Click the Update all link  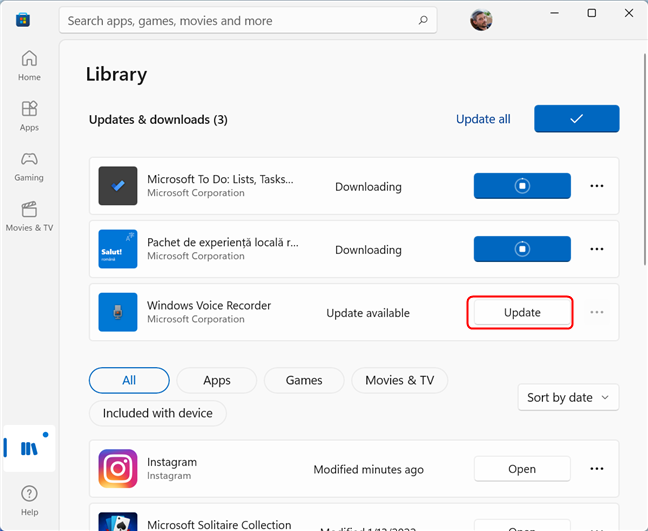tap(483, 119)
